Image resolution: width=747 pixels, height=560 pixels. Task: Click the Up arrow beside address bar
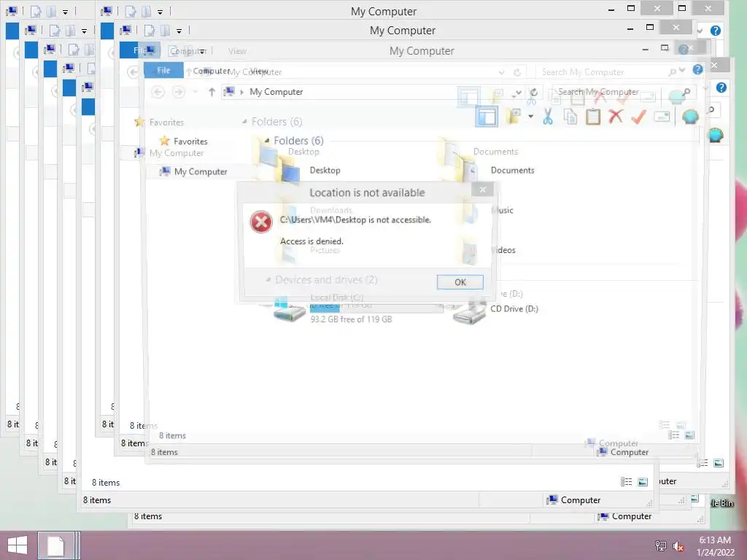pyautogui.click(x=212, y=92)
